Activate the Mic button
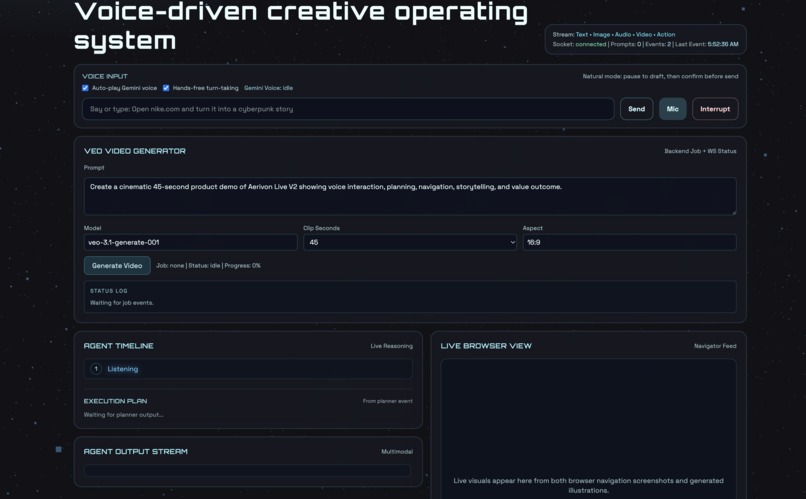This screenshot has height=499, width=806. 672,109
